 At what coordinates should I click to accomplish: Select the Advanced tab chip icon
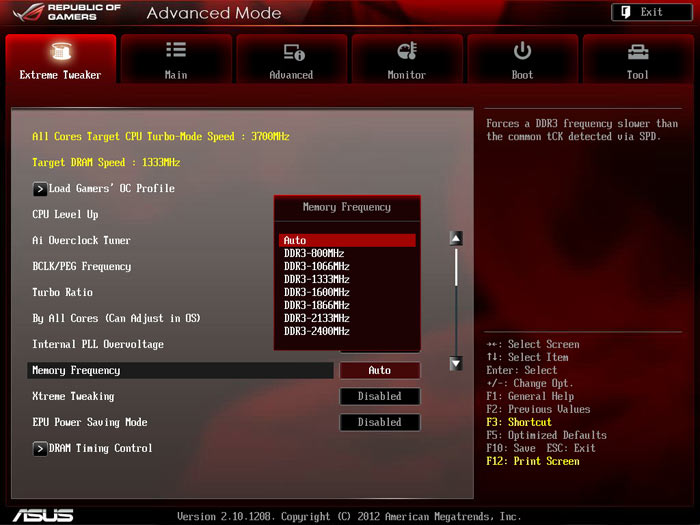(x=292, y=52)
